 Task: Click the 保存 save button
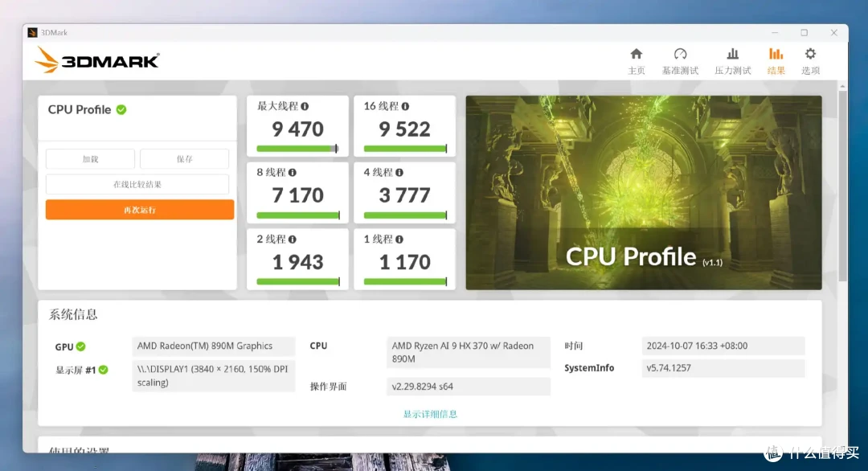coord(184,159)
